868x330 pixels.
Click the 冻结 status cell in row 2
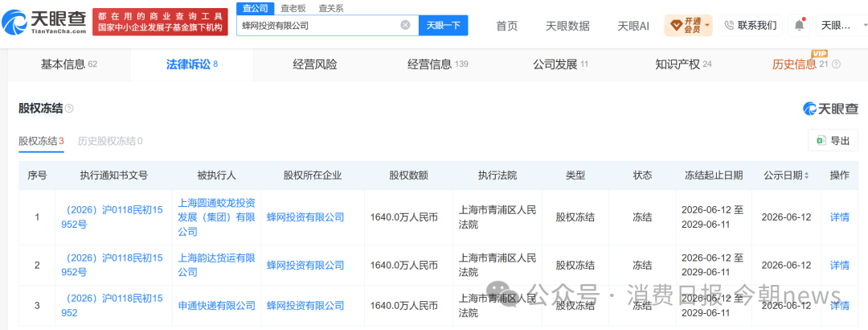(642, 265)
